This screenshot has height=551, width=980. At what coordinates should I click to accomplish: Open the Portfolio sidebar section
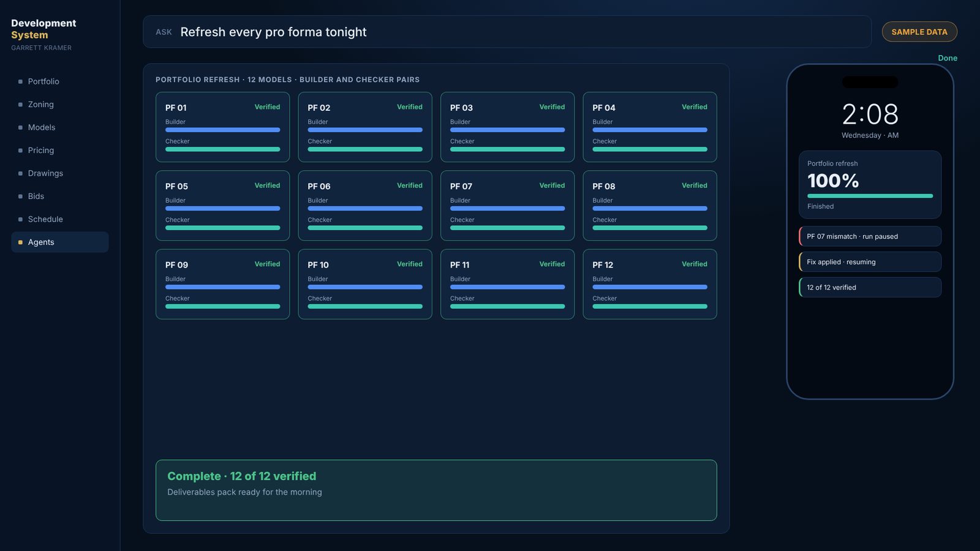59,81
